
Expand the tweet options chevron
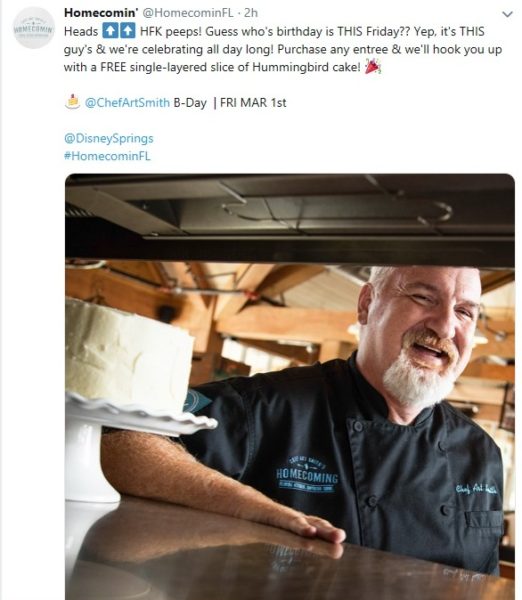pyautogui.click(x=507, y=14)
